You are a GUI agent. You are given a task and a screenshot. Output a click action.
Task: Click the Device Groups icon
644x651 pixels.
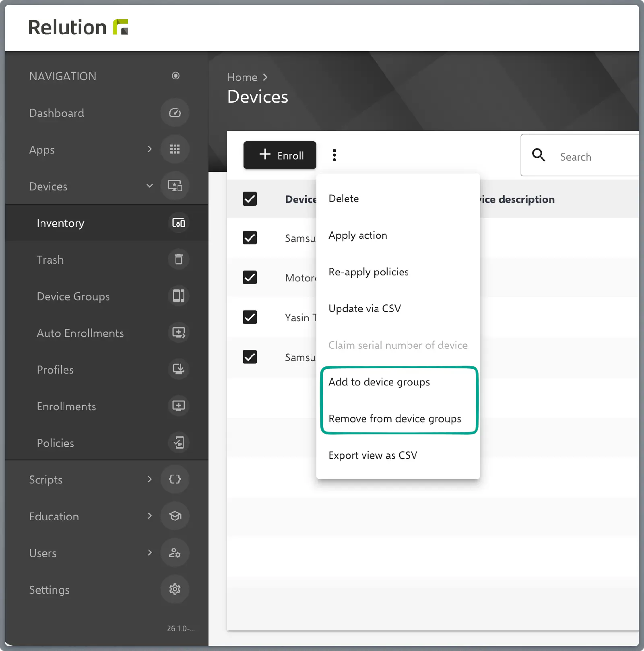point(179,296)
